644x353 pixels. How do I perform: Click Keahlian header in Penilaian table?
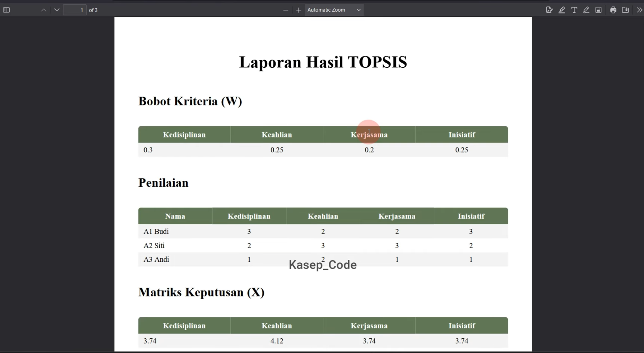tap(323, 216)
